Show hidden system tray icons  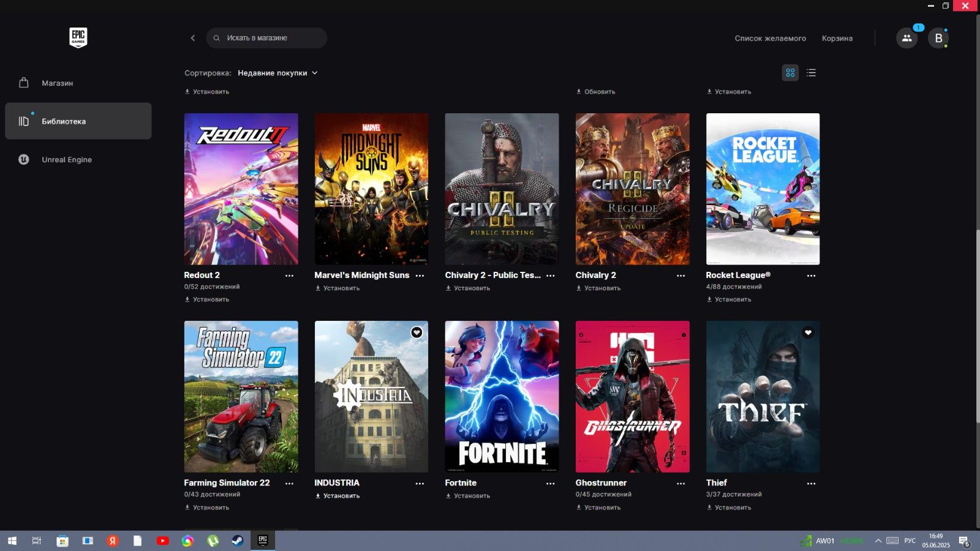[878, 541]
